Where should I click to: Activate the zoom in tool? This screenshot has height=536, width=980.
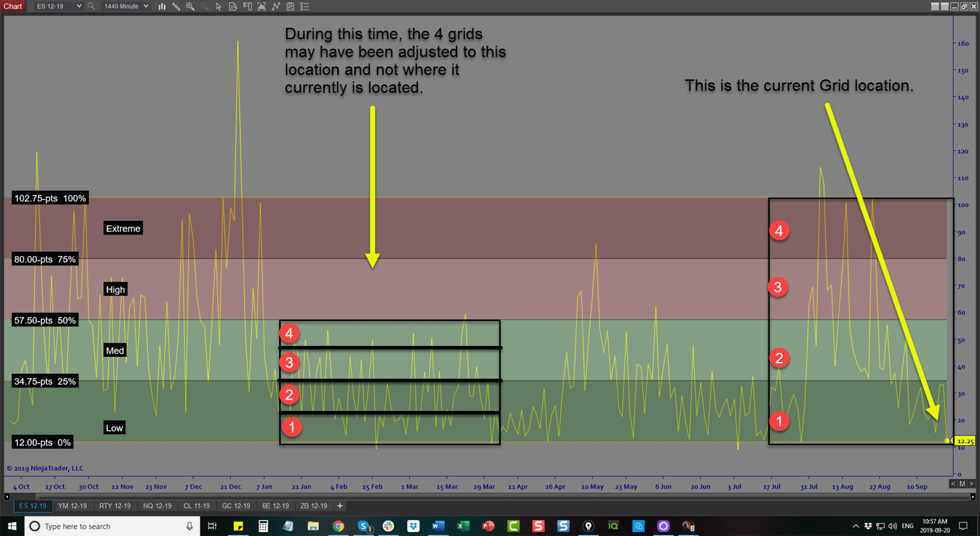(190, 6)
